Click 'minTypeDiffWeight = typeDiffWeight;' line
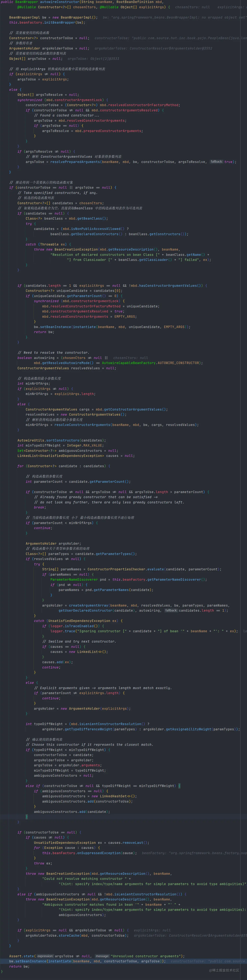 pos(70,770)
